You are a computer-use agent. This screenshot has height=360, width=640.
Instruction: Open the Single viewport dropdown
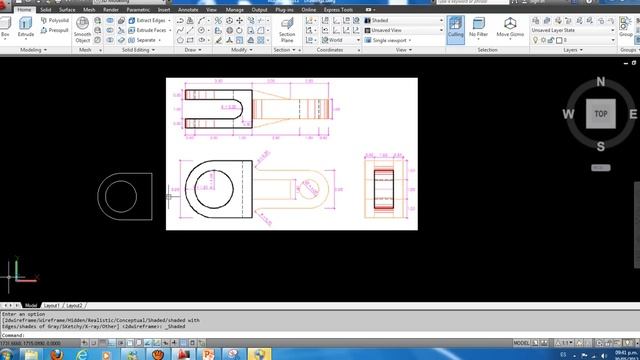[388, 40]
